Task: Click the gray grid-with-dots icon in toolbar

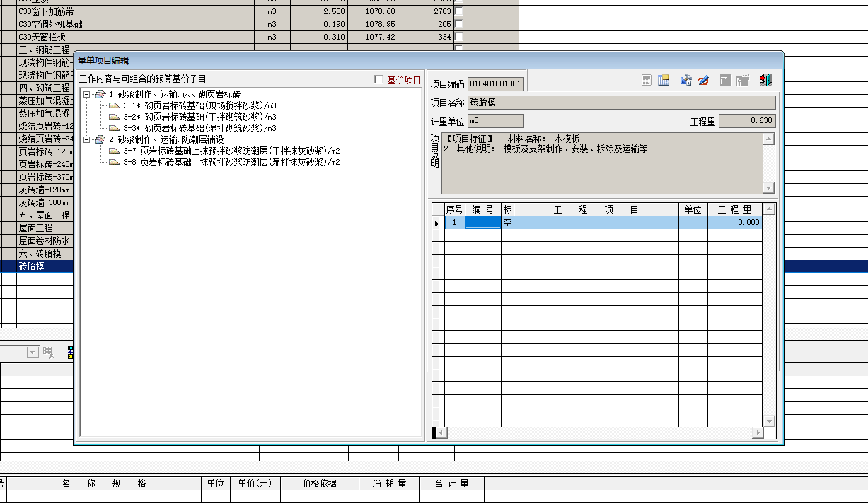Action: pyautogui.click(x=743, y=80)
